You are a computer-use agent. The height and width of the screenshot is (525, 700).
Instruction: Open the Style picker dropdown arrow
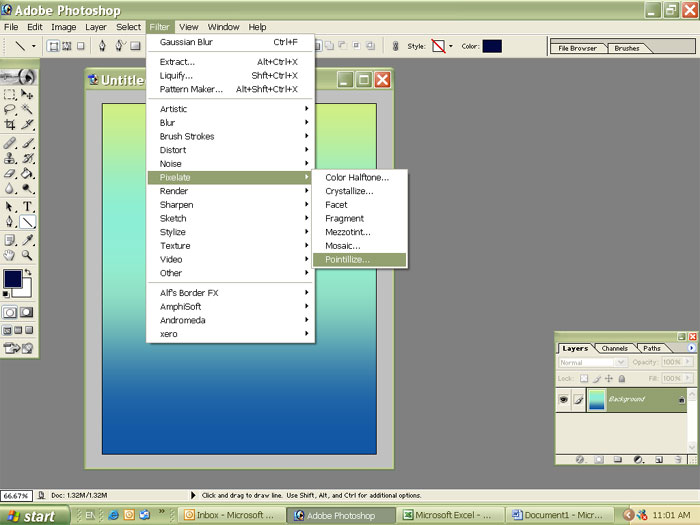click(x=451, y=46)
